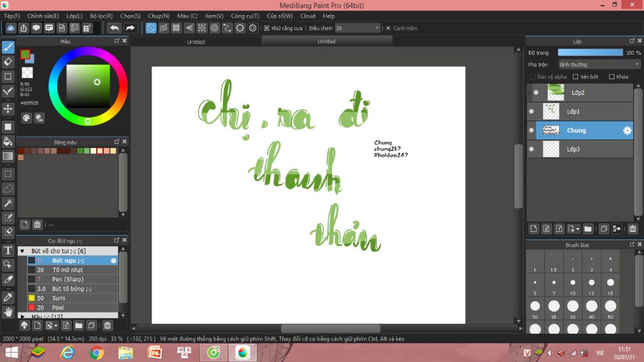Open the Pha trộn blend mode dropdown
The width and height of the screenshot is (644, 362).
pyautogui.click(x=599, y=65)
